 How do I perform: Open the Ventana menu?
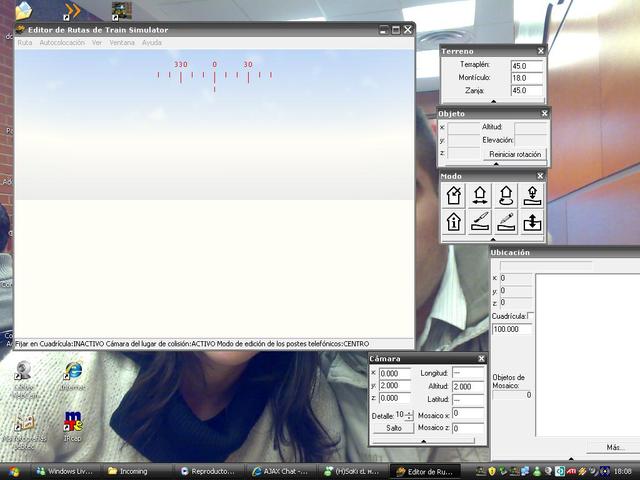(122, 43)
